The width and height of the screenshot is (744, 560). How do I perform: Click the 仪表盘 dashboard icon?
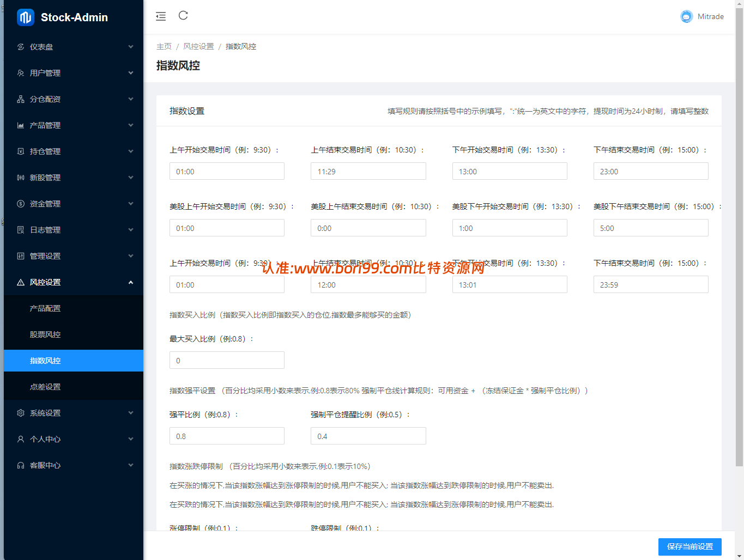coord(21,47)
